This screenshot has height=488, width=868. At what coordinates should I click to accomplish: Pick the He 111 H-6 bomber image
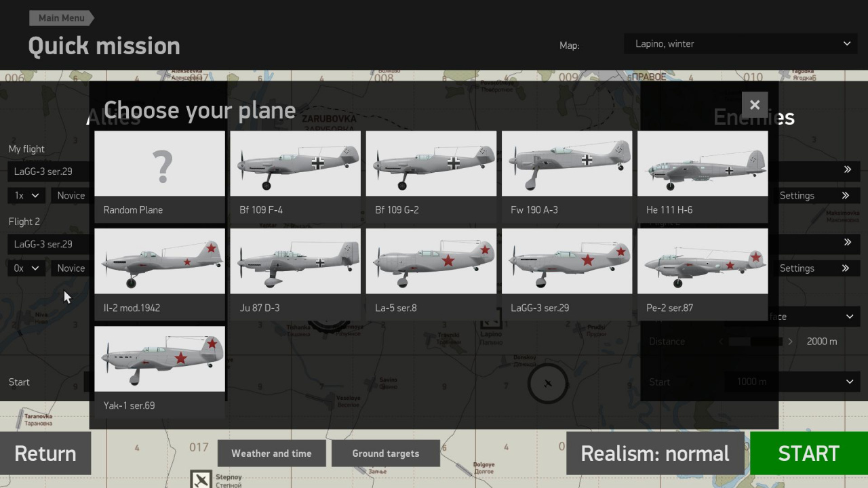(x=702, y=163)
